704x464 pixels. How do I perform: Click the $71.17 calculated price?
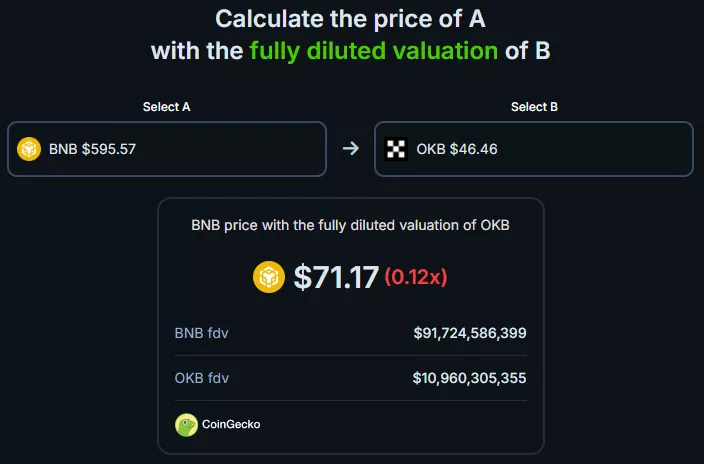pyautogui.click(x=335, y=277)
